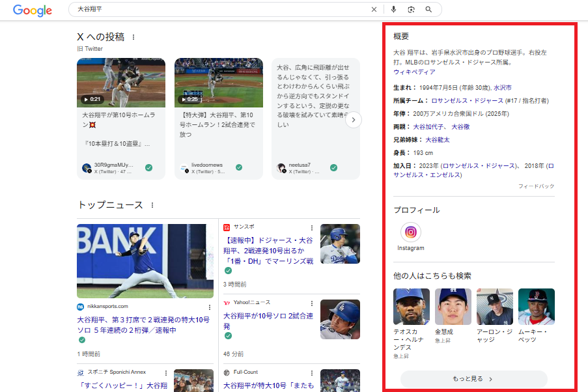
Task: Open the Yahoo!ニュース article thumbnail
Action: 340,319
